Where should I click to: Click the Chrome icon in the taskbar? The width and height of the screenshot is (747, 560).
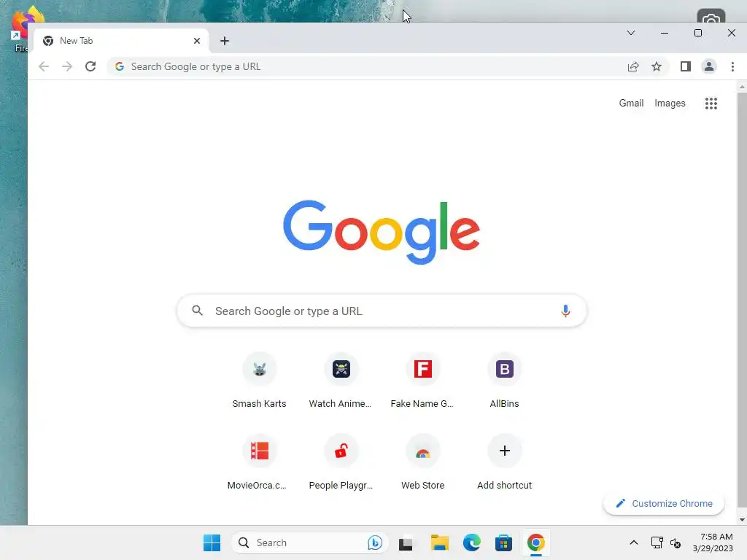click(x=536, y=542)
